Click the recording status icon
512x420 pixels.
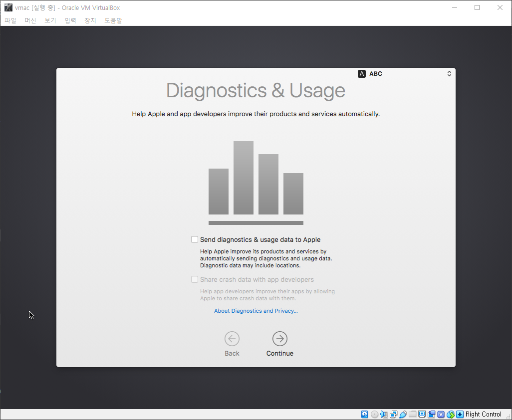tap(431, 415)
